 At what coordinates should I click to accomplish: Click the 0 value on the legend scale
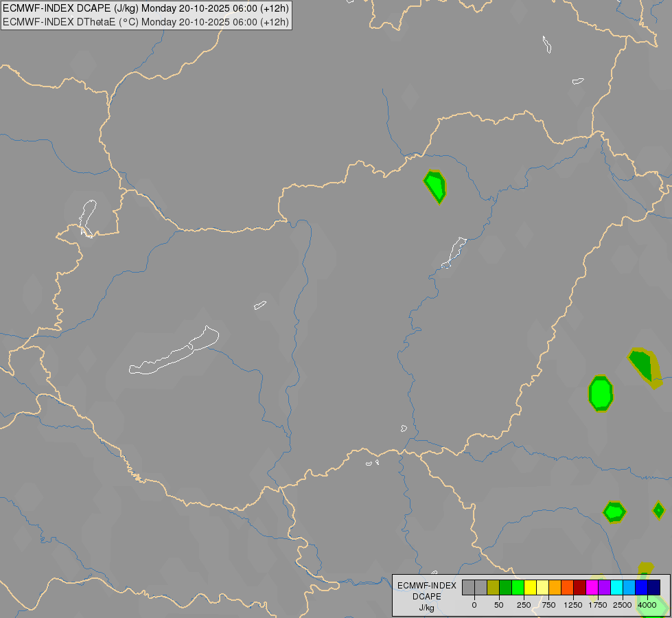(x=474, y=605)
